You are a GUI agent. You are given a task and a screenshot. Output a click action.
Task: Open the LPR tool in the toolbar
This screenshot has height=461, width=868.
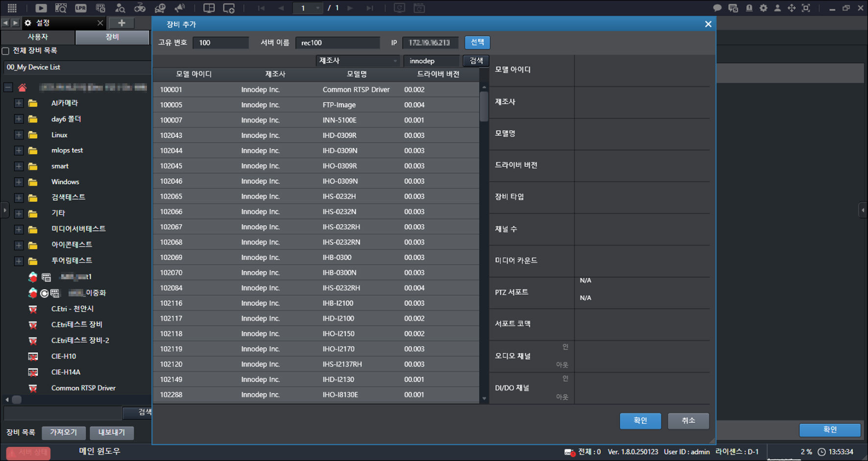81,8
